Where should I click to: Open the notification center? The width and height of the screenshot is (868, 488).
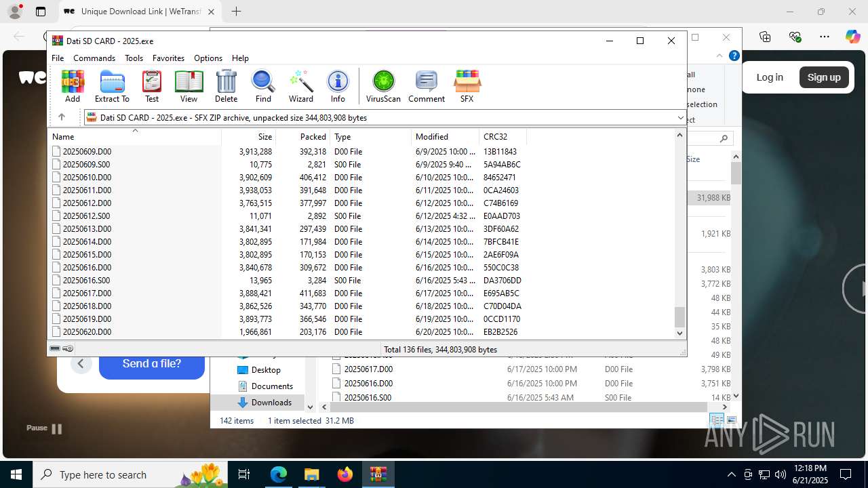click(846, 474)
